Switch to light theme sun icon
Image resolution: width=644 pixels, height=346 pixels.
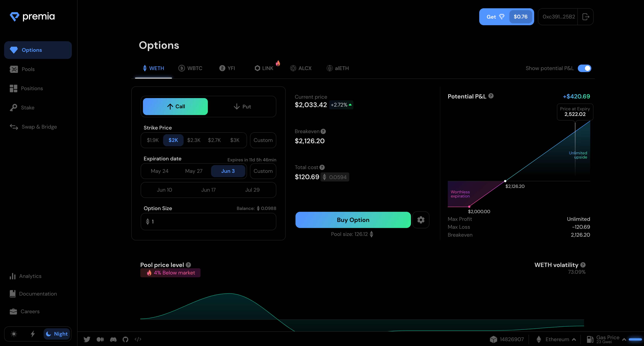14,334
